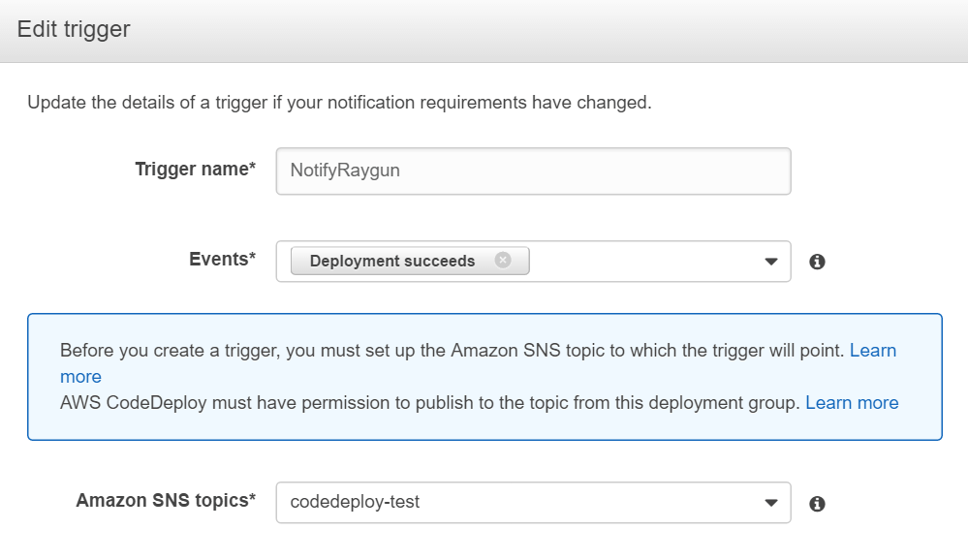Viewport: 968px width, 560px height.
Task: Click the blue notice banner about SNS setup
Action: pos(484,376)
